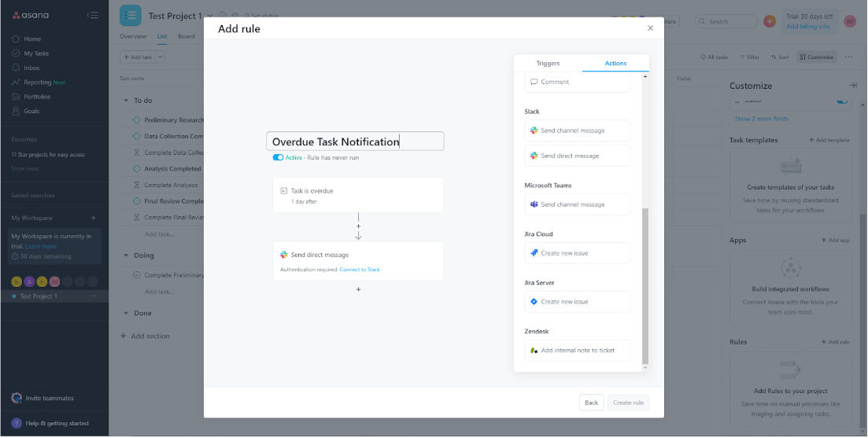Open Test Project 1 more options

point(94,296)
